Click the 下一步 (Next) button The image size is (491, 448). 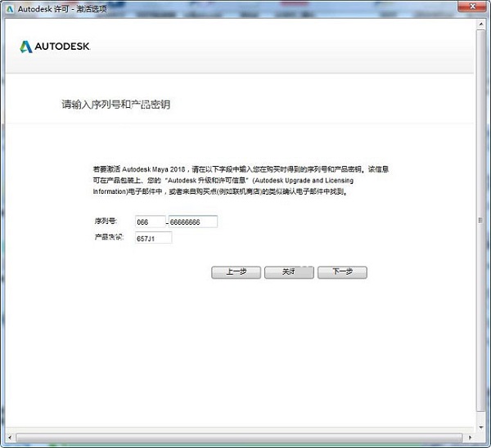click(342, 272)
